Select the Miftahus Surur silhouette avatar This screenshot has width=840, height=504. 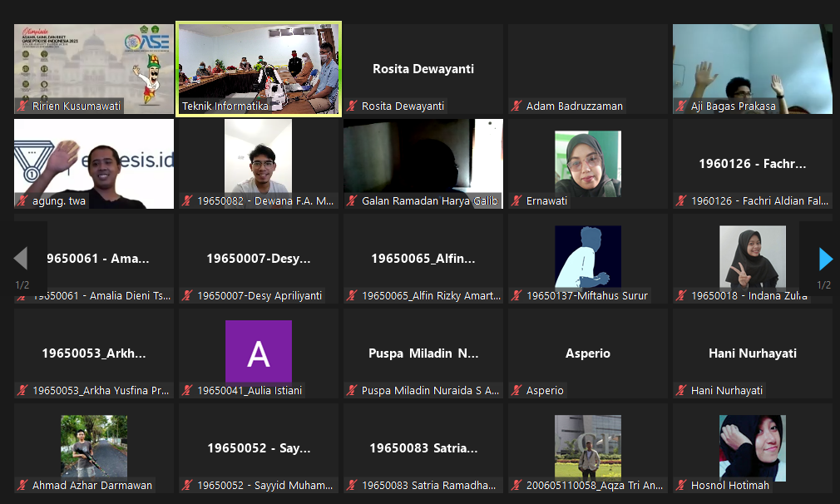coord(588,257)
